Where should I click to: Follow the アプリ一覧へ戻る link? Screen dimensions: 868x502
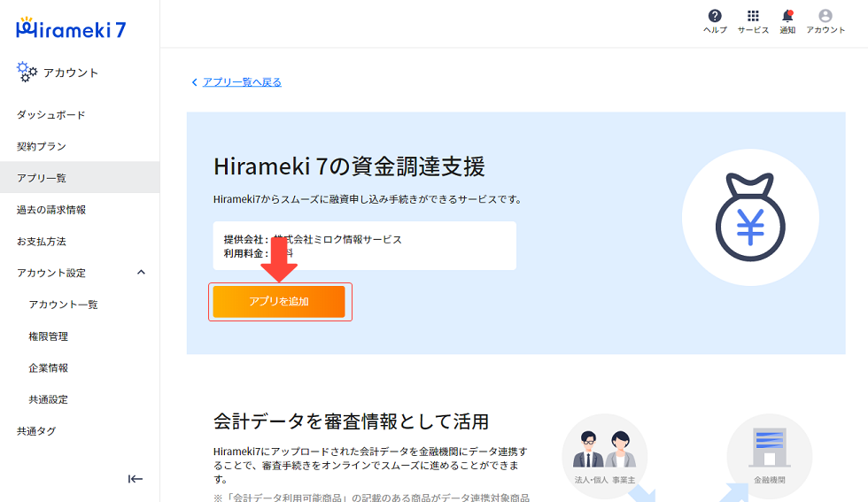point(242,82)
